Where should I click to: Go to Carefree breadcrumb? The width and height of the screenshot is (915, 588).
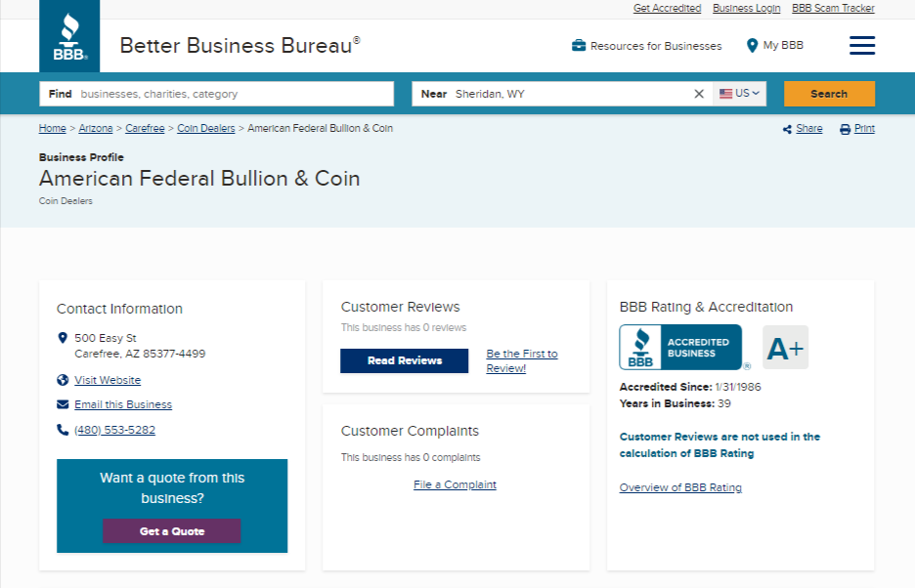tap(145, 128)
